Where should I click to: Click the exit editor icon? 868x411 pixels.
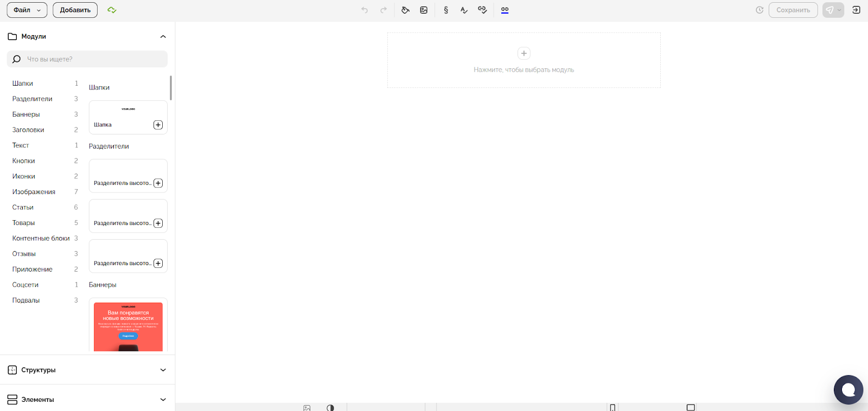[x=856, y=10]
